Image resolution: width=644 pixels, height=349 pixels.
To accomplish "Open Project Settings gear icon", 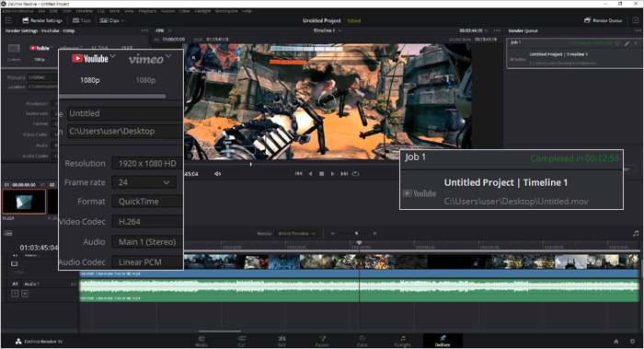I will (x=633, y=342).
